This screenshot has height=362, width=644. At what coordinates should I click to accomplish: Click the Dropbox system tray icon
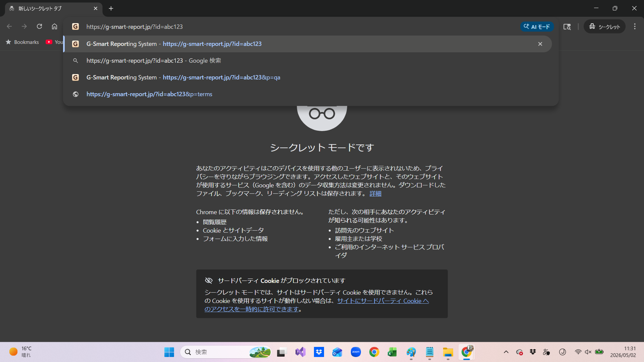pyautogui.click(x=533, y=352)
